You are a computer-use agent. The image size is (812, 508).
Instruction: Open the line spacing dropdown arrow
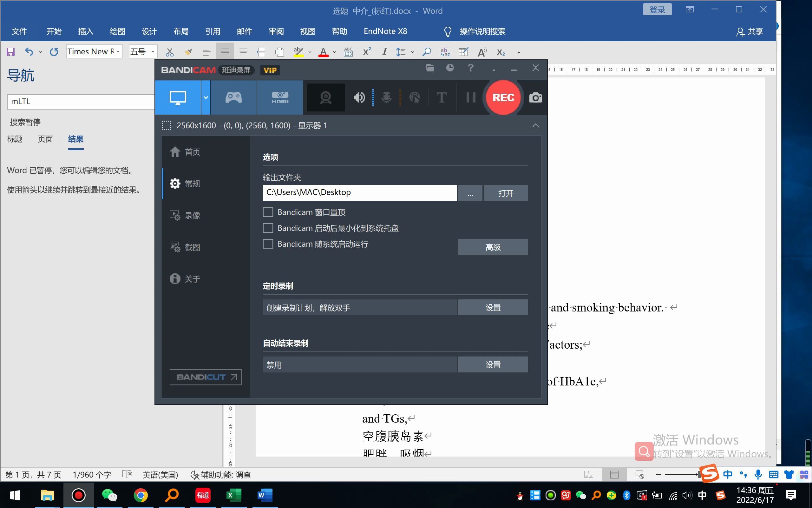tap(413, 52)
